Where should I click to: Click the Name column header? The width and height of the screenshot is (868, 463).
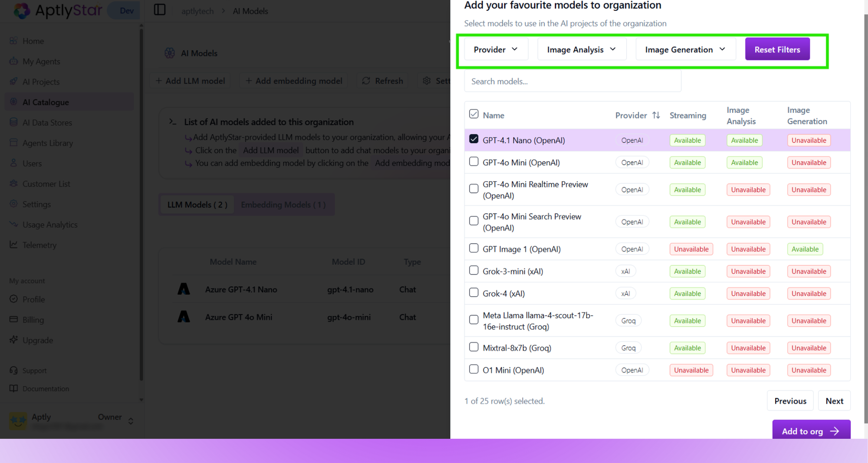(x=493, y=116)
